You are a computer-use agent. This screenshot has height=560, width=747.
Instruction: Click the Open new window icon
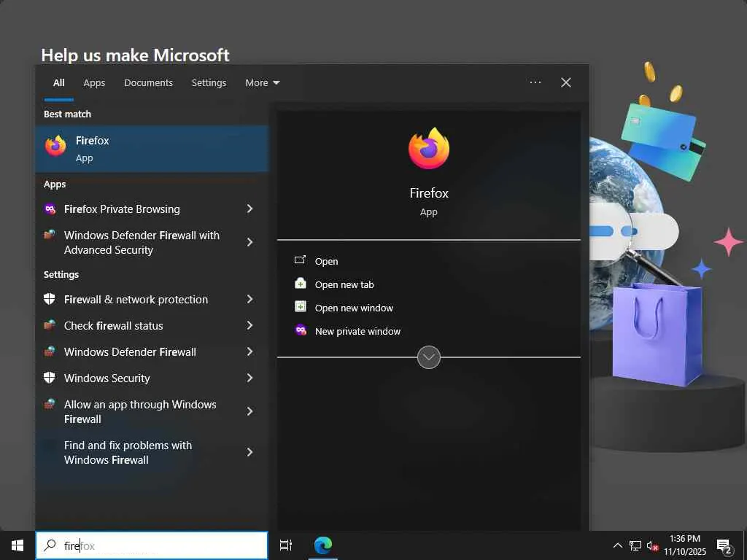coord(300,307)
